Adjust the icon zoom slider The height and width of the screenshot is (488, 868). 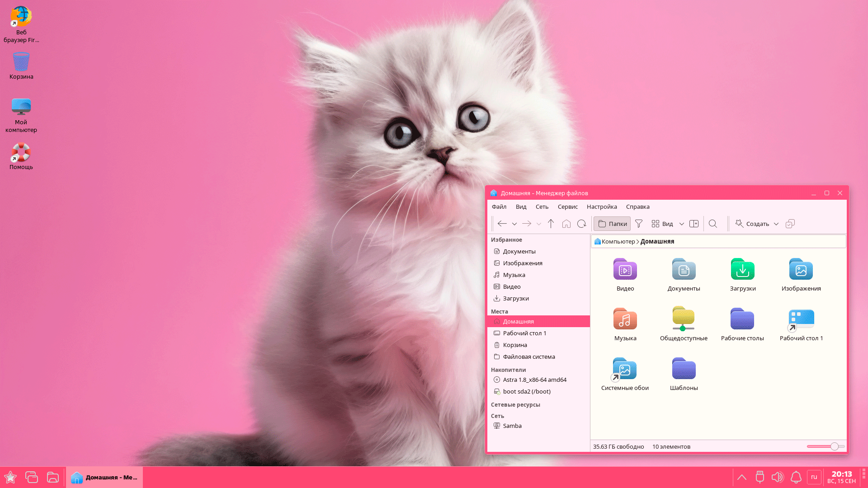[x=834, y=446]
